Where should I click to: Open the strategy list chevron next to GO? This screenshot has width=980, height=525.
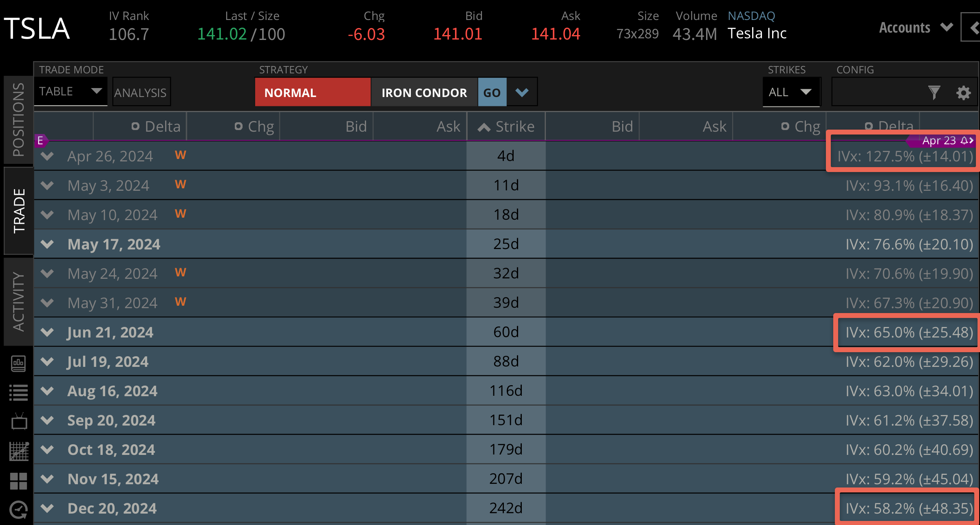click(x=522, y=93)
